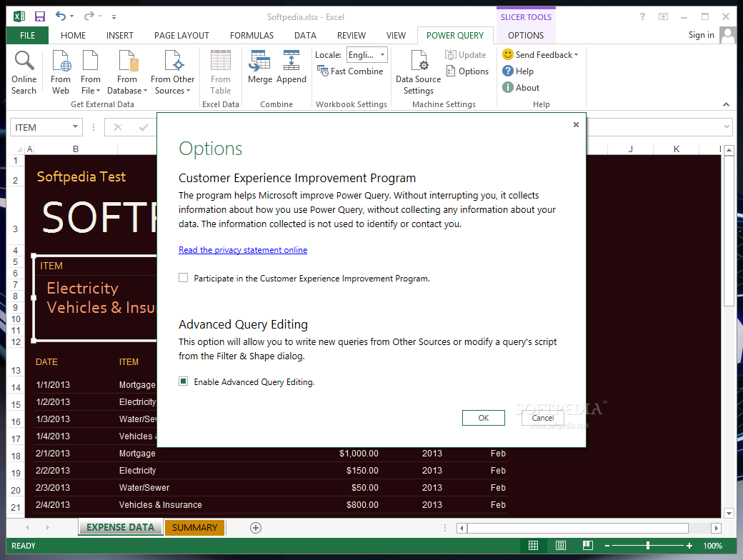Open Power Query Help
This screenshot has height=560, width=743.
pos(518,71)
